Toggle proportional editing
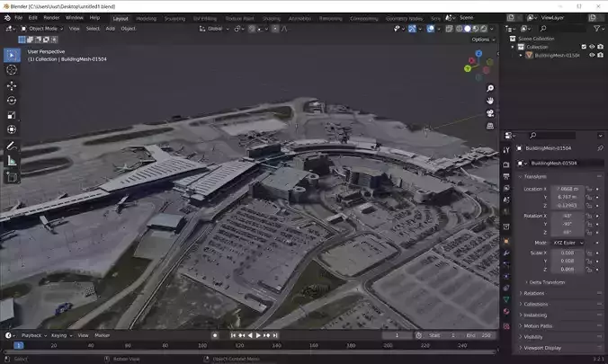This screenshot has width=608, height=364. (x=275, y=29)
